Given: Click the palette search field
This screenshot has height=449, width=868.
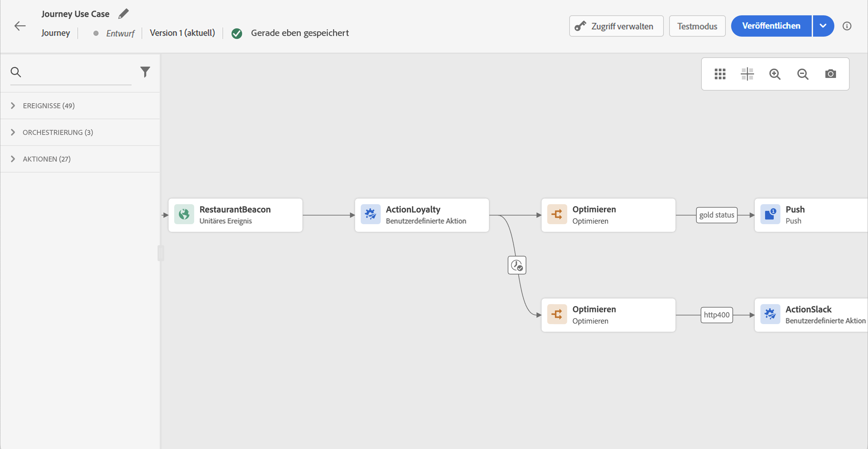Looking at the screenshot, I should (78, 72).
